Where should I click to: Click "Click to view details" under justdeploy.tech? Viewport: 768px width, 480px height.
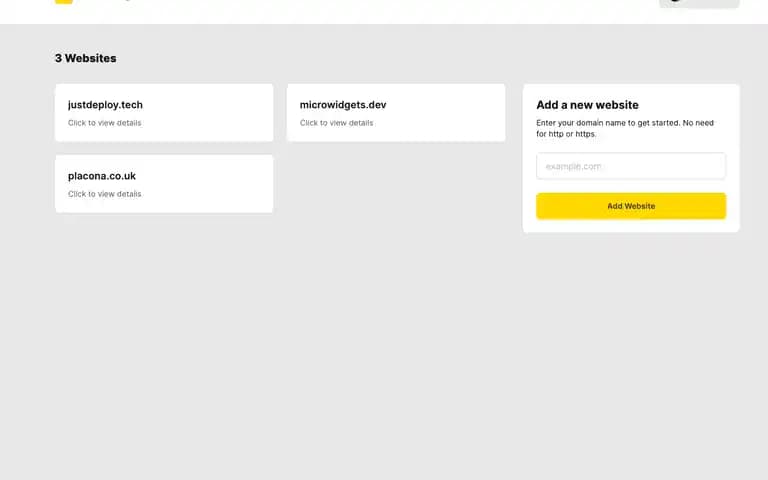104,123
